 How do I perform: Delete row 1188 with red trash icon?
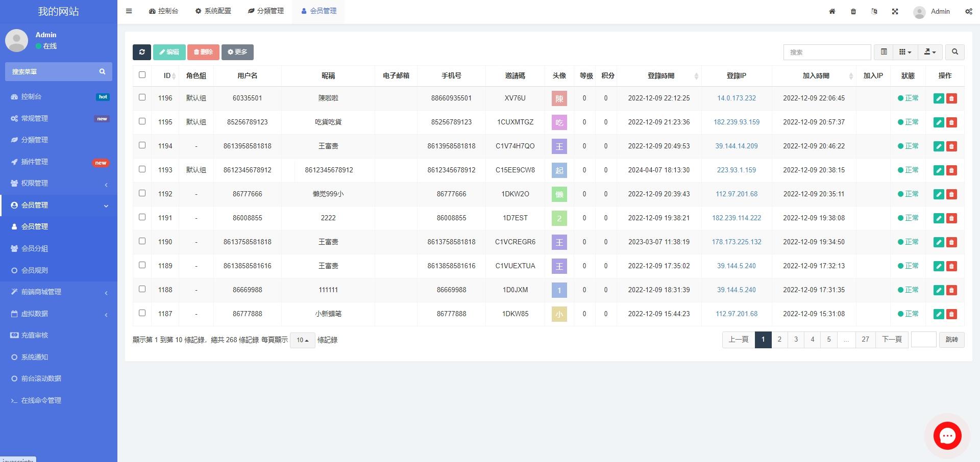pyautogui.click(x=951, y=290)
